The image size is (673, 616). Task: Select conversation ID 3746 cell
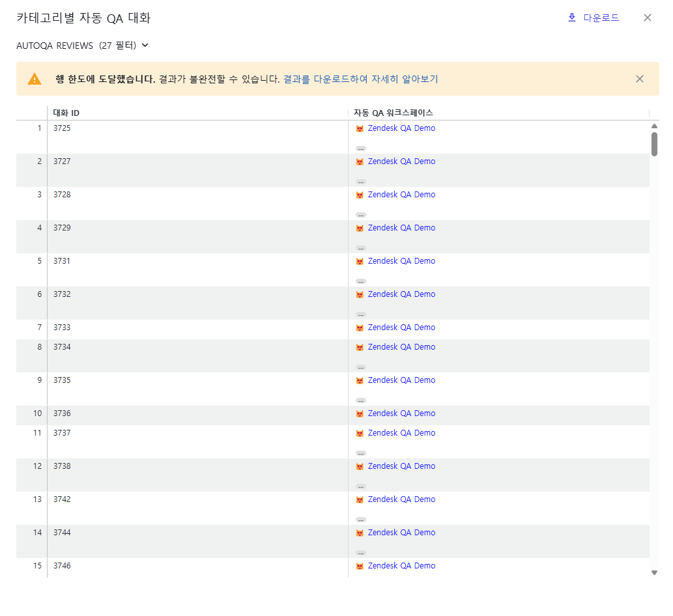[197, 568]
